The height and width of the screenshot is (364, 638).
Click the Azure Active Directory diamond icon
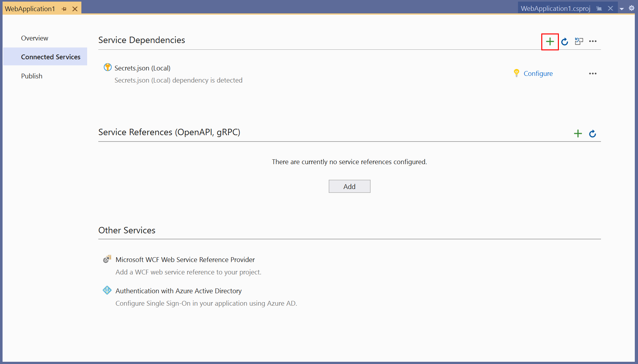107,290
